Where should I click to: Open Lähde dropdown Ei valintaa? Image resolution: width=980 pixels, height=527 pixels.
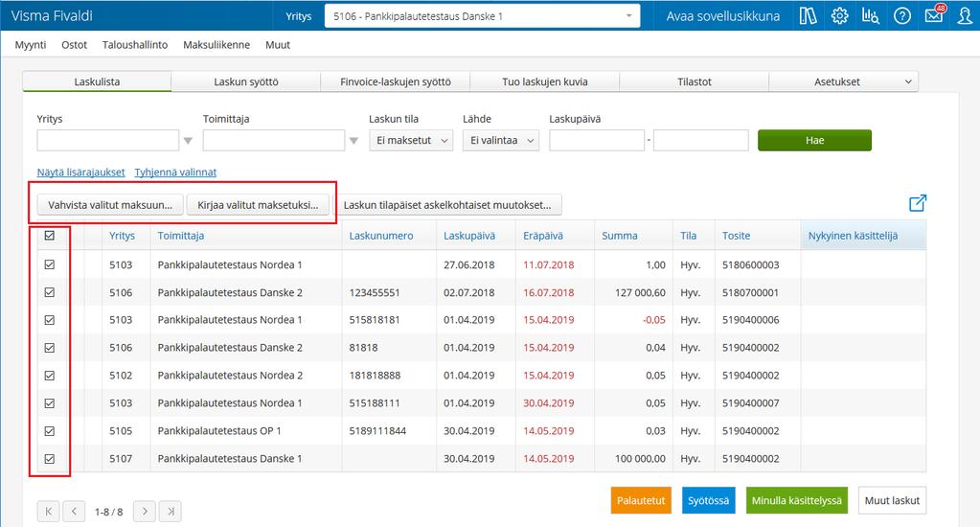pos(501,141)
